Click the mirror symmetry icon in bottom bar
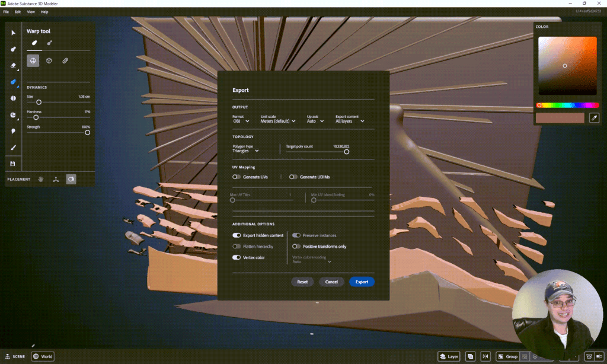 pyautogui.click(x=486, y=356)
